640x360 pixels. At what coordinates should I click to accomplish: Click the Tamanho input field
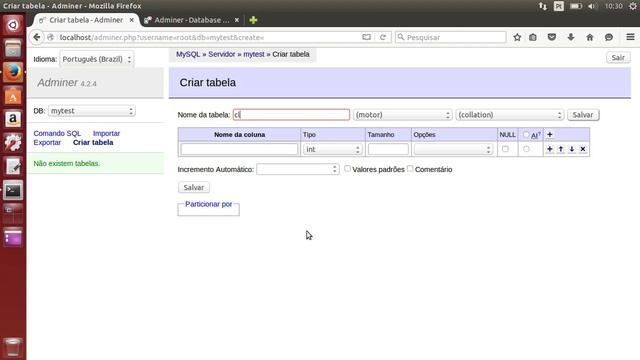click(388, 149)
